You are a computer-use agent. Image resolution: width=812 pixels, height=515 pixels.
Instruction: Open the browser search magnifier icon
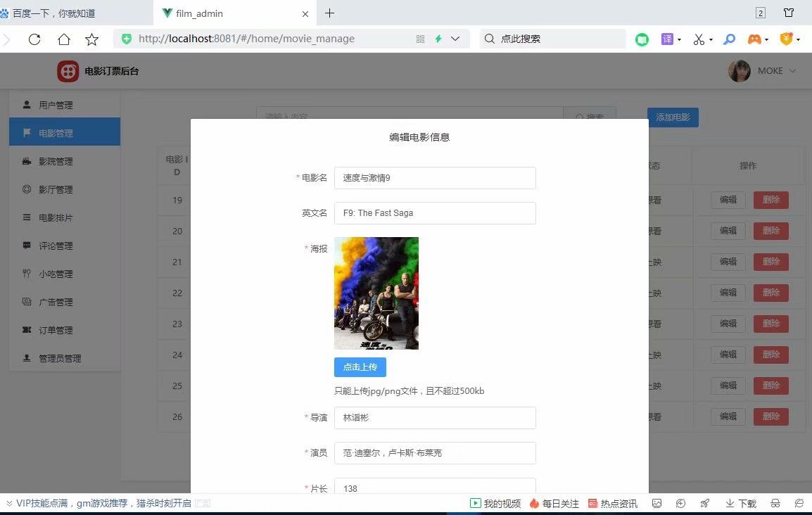click(x=729, y=39)
